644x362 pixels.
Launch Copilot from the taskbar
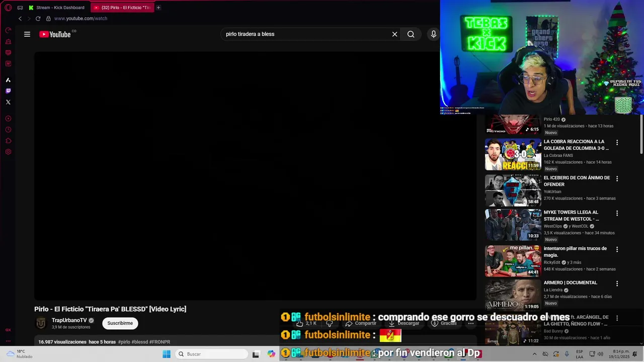pyautogui.click(x=272, y=354)
